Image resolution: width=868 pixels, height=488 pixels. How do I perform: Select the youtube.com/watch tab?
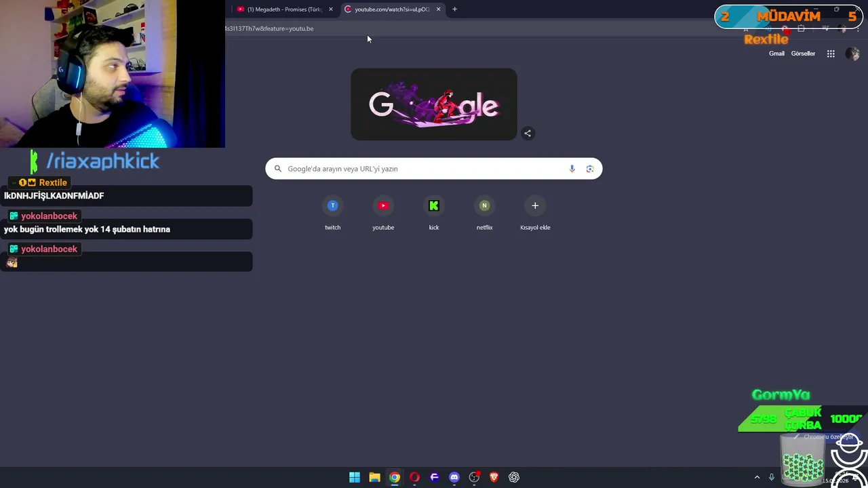tap(392, 9)
